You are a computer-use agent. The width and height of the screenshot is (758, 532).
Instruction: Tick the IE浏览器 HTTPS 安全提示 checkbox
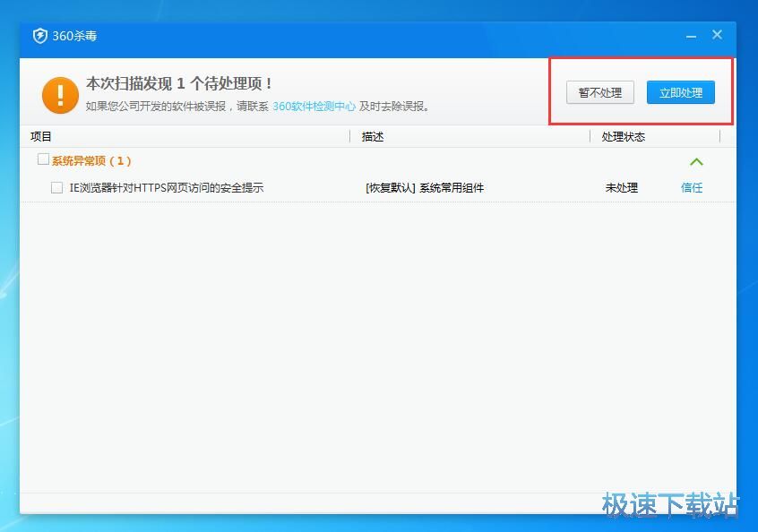click(56, 187)
